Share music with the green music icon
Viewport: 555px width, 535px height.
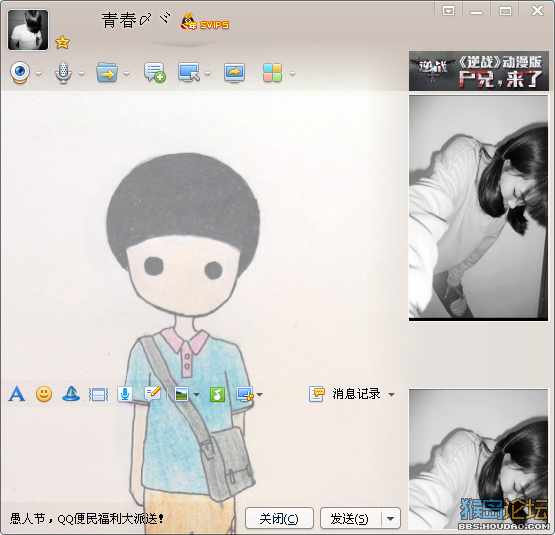(x=217, y=394)
